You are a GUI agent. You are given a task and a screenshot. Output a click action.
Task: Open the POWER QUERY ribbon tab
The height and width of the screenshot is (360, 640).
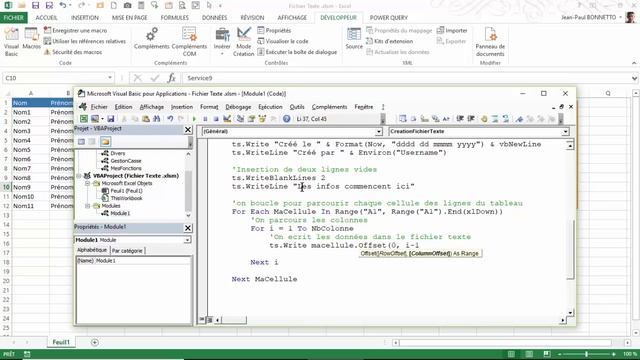[x=389, y=18]
